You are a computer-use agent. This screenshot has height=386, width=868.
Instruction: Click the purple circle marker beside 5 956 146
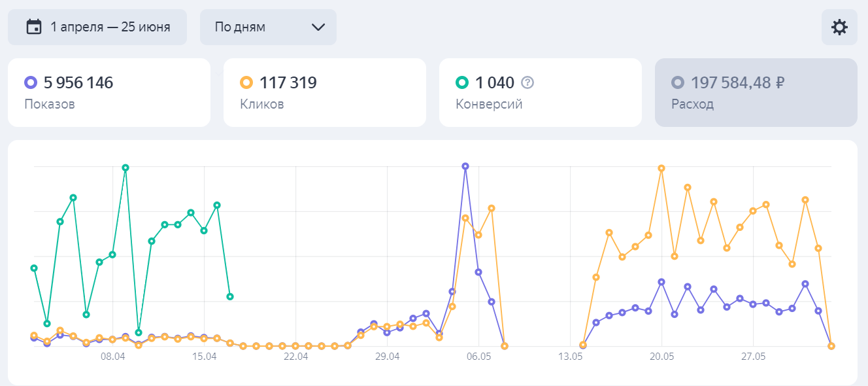[x=30, y=83]
